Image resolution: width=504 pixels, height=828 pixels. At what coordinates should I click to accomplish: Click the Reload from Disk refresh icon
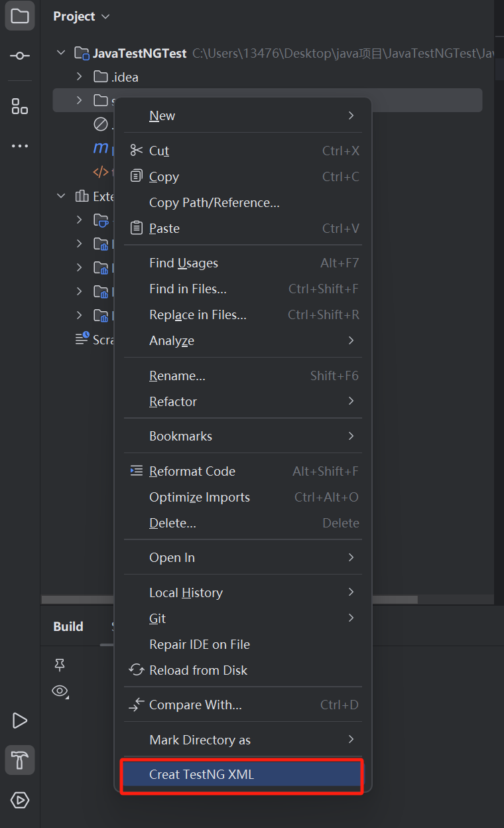click(137, 670)
